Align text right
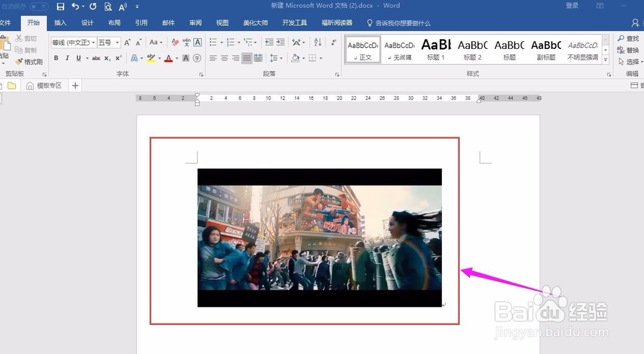 click(235, 59)
